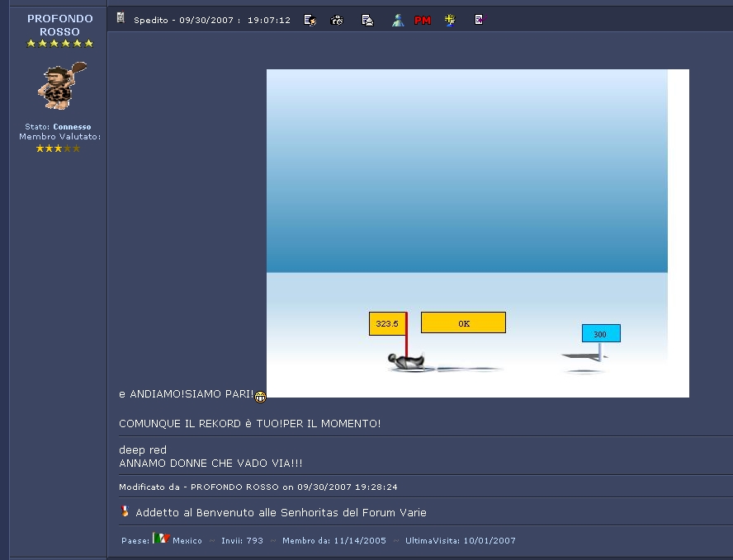Screen dimensions: 733x560
Task: Click the penguin lying on the snow
Action: tap(405, 360)
